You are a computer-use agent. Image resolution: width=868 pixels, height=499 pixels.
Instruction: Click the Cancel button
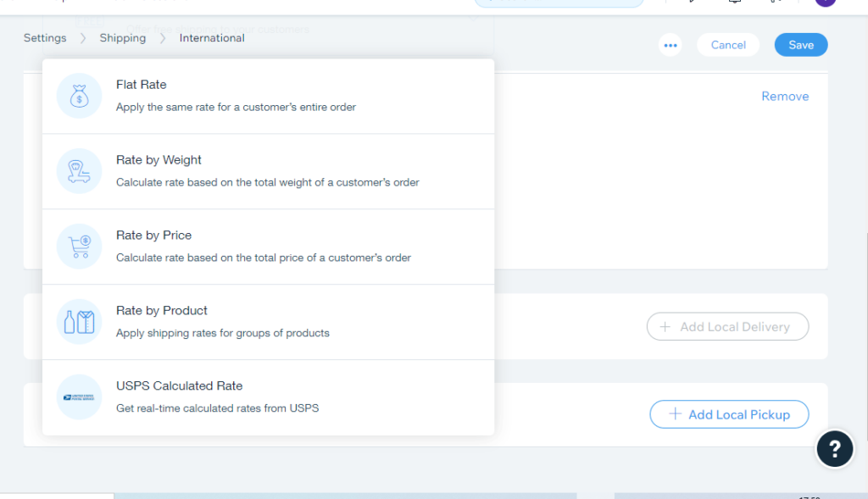click(x=728, y=45)
